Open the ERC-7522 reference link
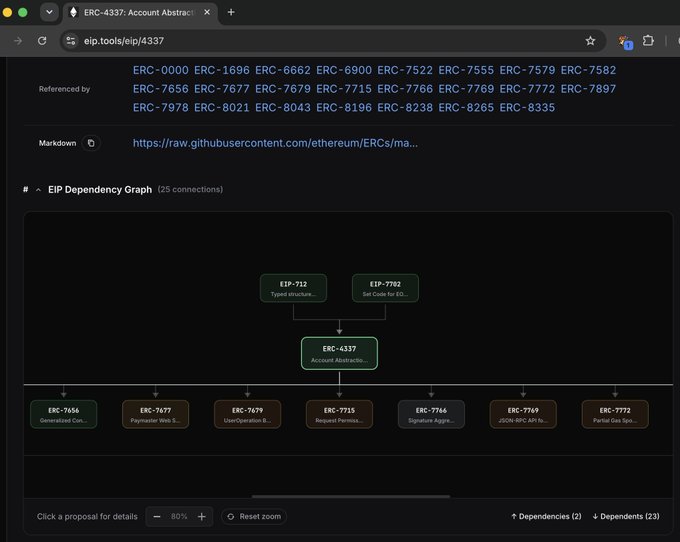The height and width of the screenshot is (542, 680). pyautogui.click(x=405, y=70)
